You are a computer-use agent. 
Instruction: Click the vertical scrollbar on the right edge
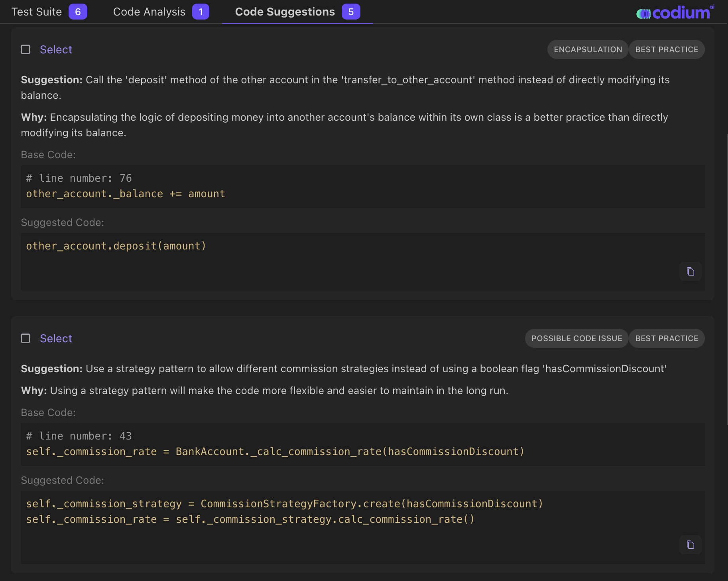click(x=726, y=279)
